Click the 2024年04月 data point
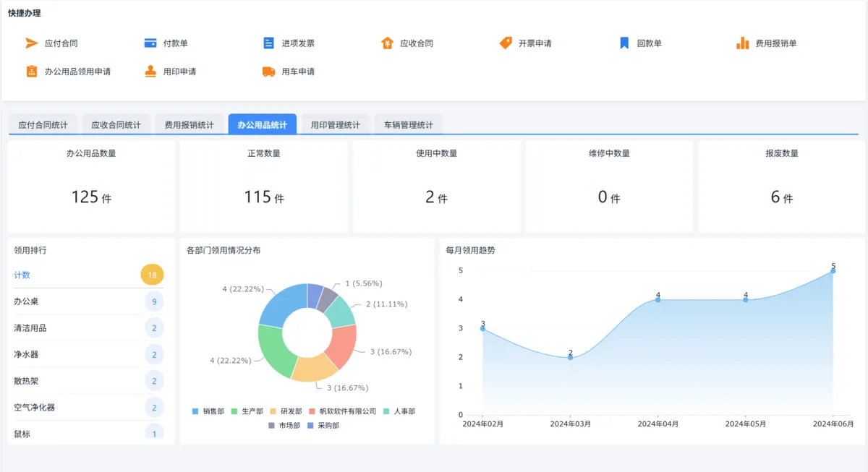The height and width of the screenshot is (472, 868). pyautogui.click(x=658, y=299)
